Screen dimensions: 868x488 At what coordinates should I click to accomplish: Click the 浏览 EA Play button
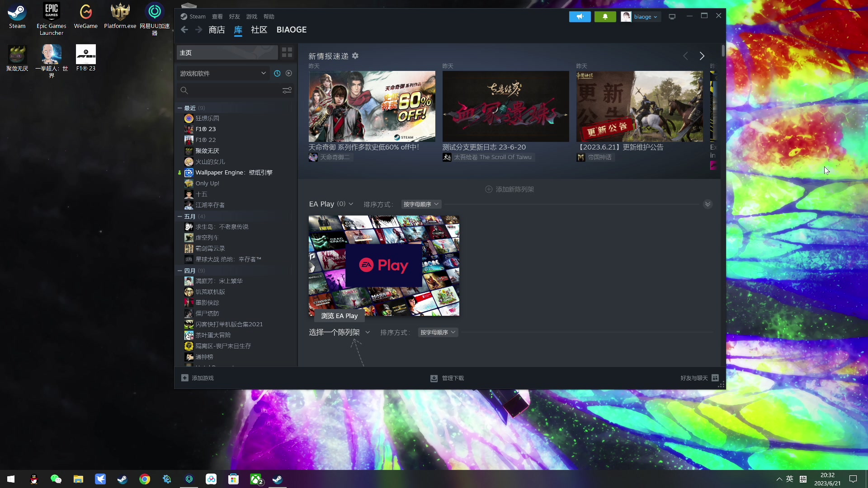coord(339,316)
